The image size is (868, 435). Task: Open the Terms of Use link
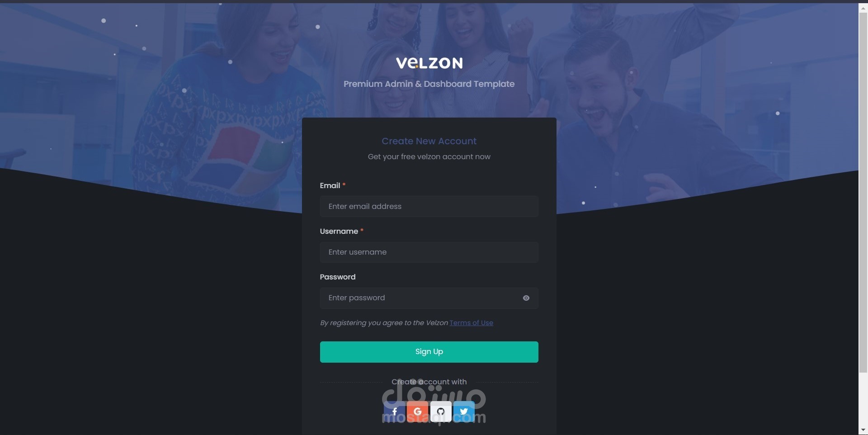[x=471, y=323]
